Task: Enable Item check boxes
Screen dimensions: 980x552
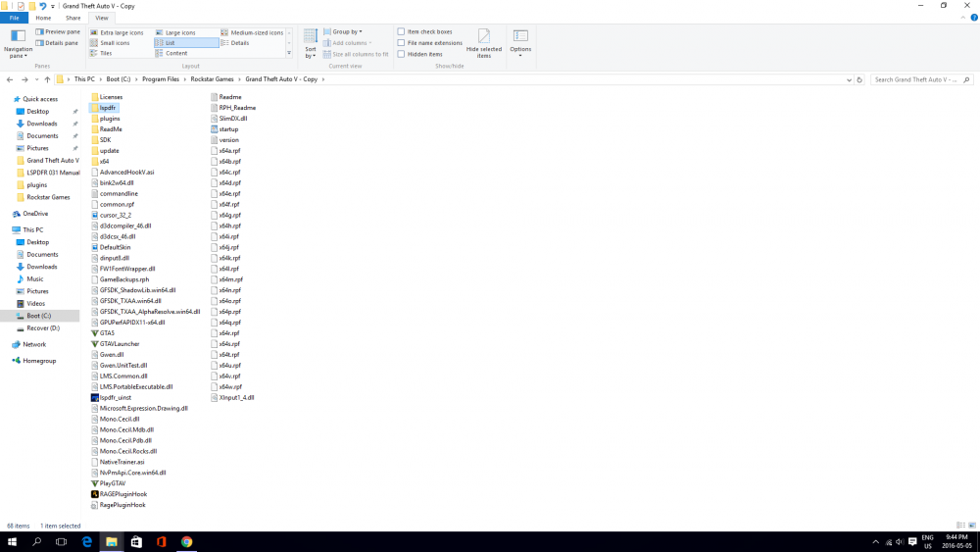Action: (x=401, y=31)
